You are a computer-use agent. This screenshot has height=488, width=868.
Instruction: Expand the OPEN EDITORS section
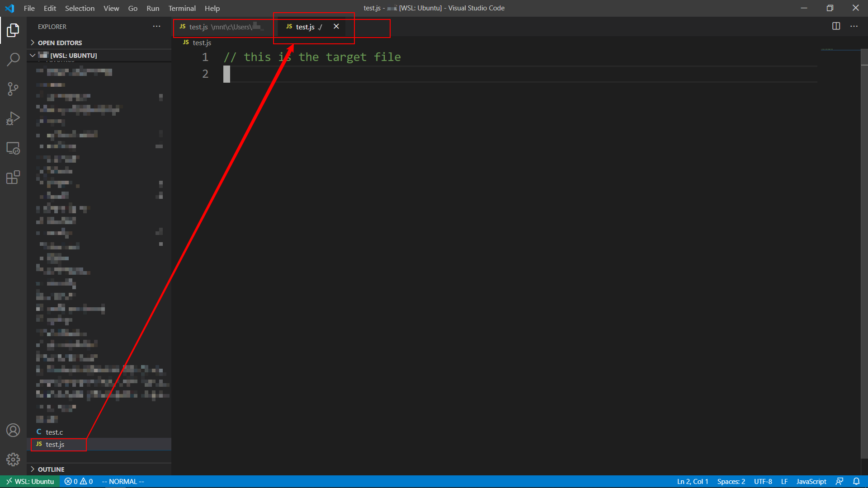(60, 42)
